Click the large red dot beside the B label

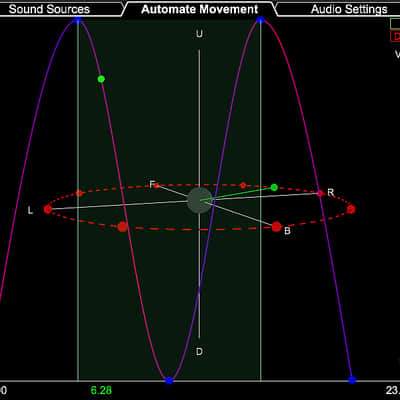coord(276,227)
